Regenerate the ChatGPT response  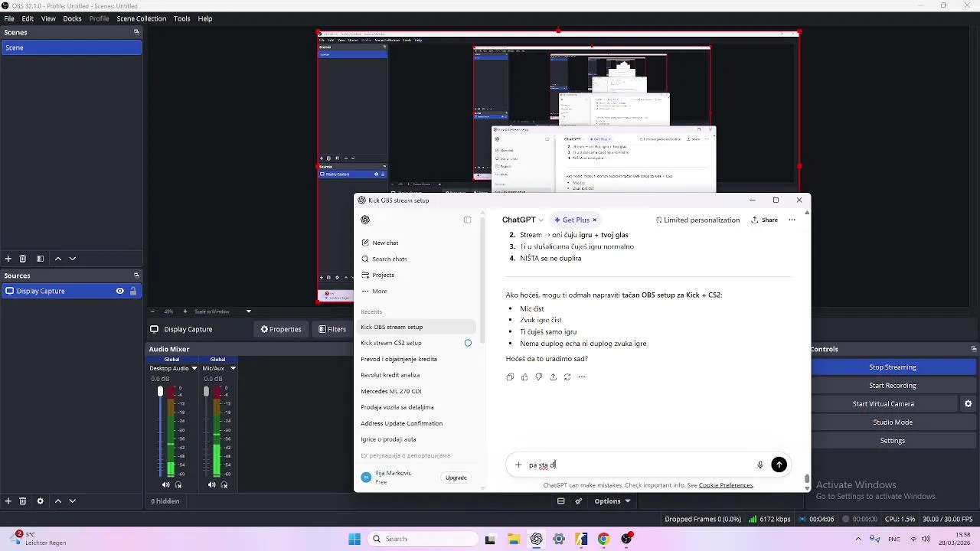(x=567, y=377)
